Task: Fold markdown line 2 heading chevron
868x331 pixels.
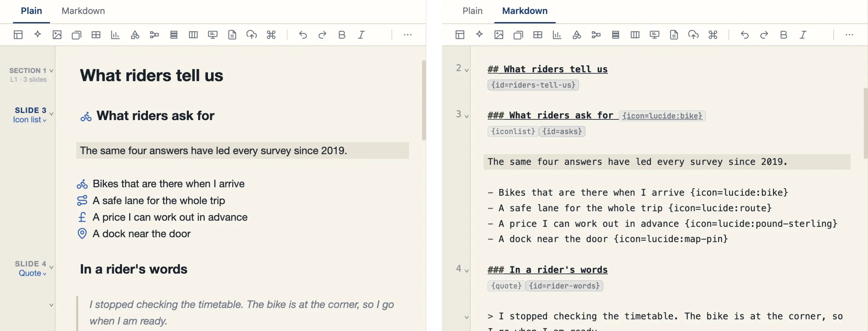Action: 467,70
